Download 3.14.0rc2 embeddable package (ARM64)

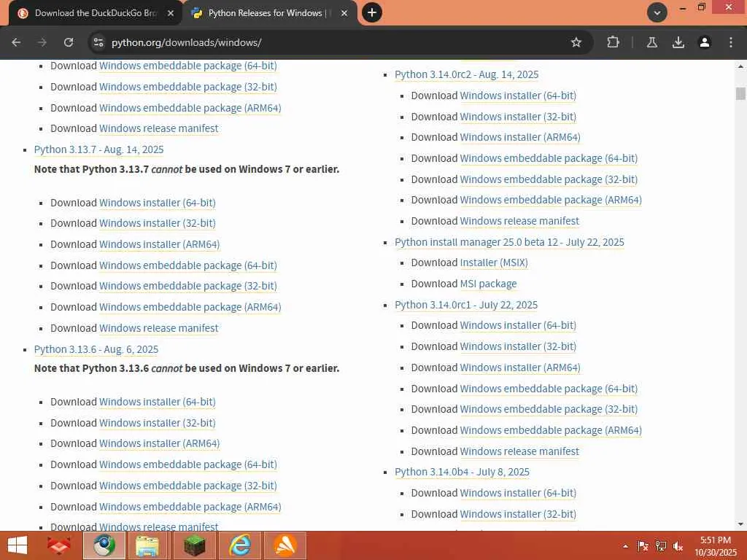click(551, 200)
